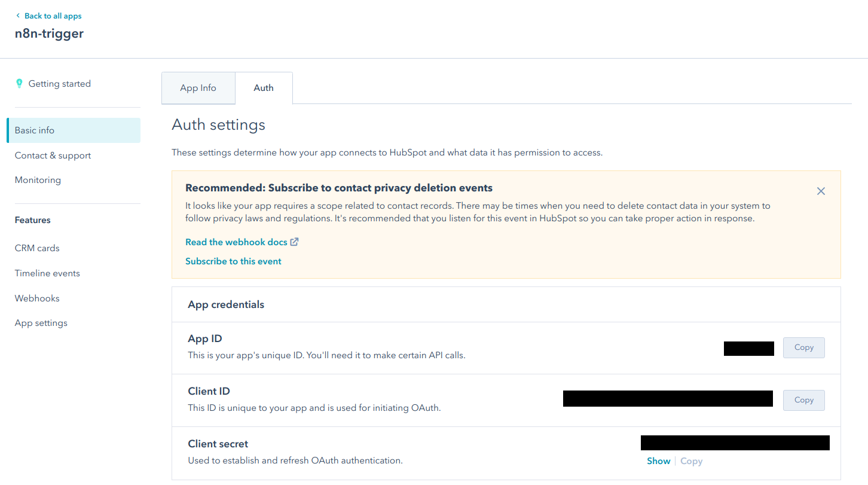Open App settings in sidebar
This screenshot has height=485, width=868.
coord(41,323)
